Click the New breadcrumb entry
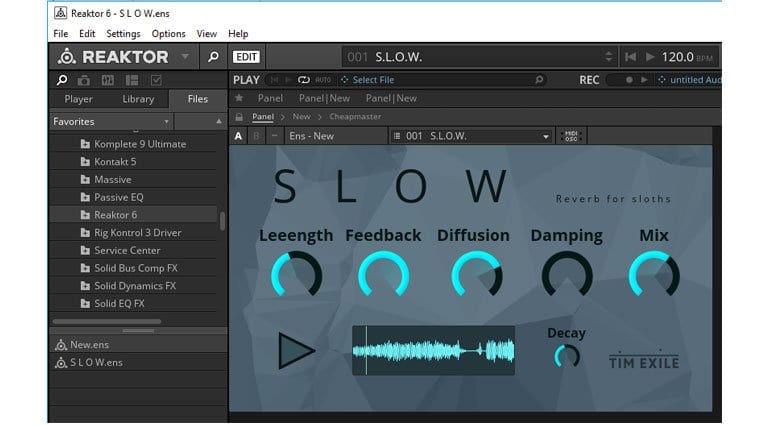 pos(302,117)
